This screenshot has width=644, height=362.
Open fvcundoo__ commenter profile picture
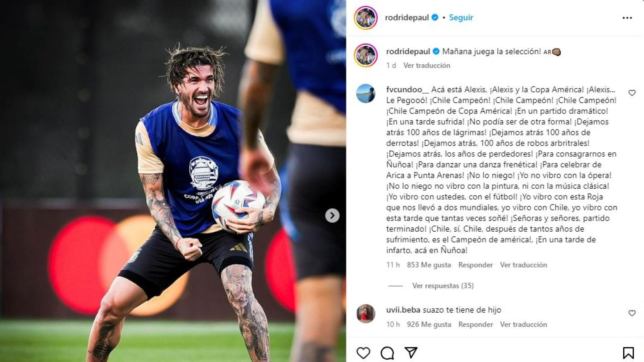pyautogui.click(x=365, y=94)
